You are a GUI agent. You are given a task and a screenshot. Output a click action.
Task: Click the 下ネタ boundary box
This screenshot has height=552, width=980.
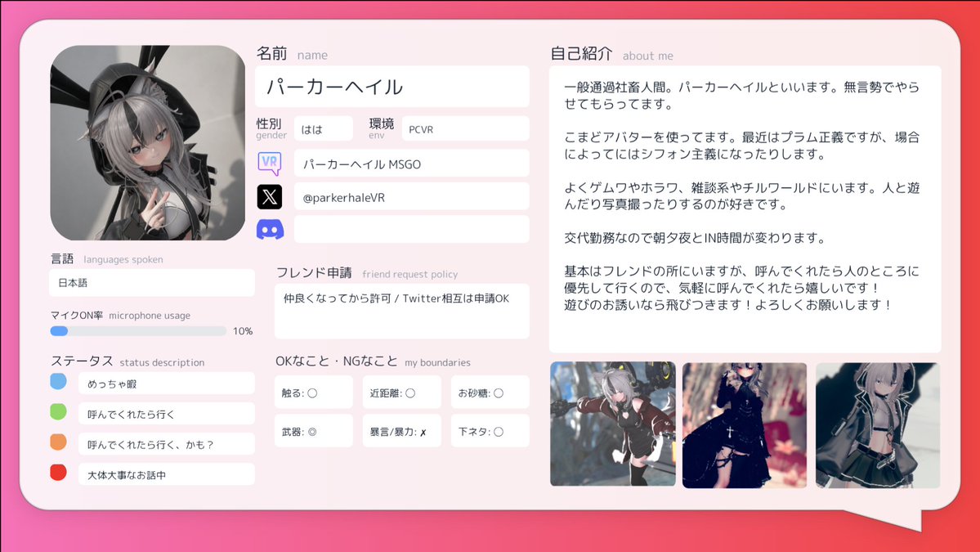pyautogui.click(x=490, y=431)
